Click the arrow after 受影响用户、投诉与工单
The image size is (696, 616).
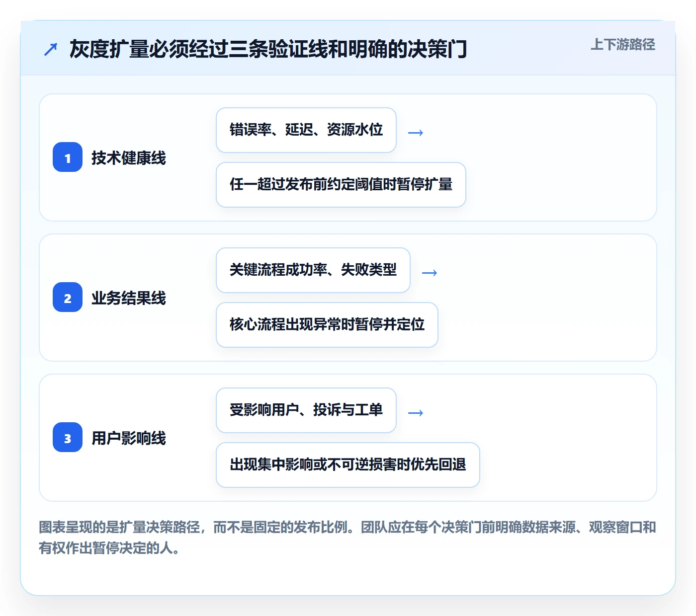point(416,413)
